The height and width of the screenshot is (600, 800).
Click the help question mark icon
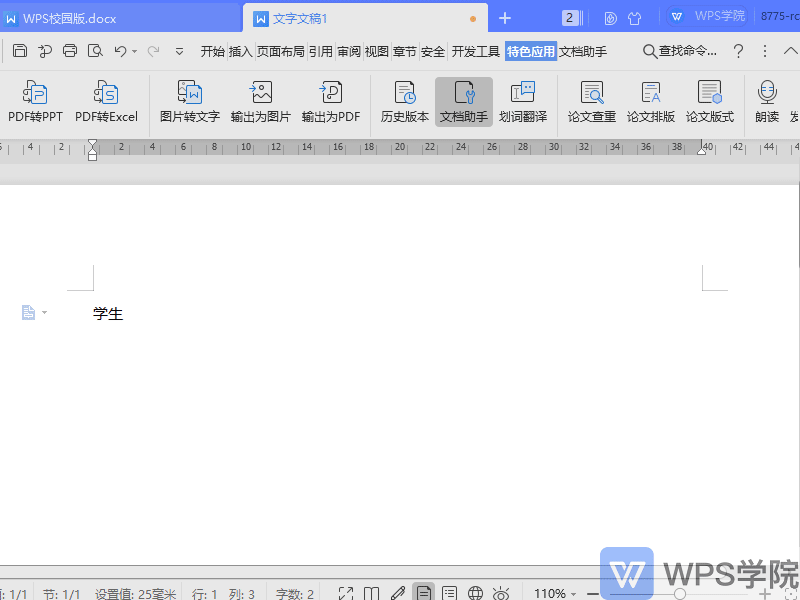pos(738,51)
